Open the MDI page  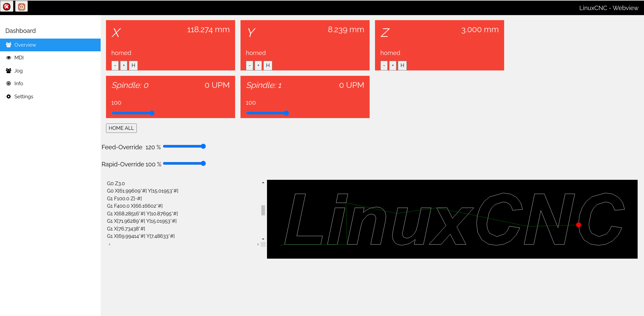click(50, 58)
